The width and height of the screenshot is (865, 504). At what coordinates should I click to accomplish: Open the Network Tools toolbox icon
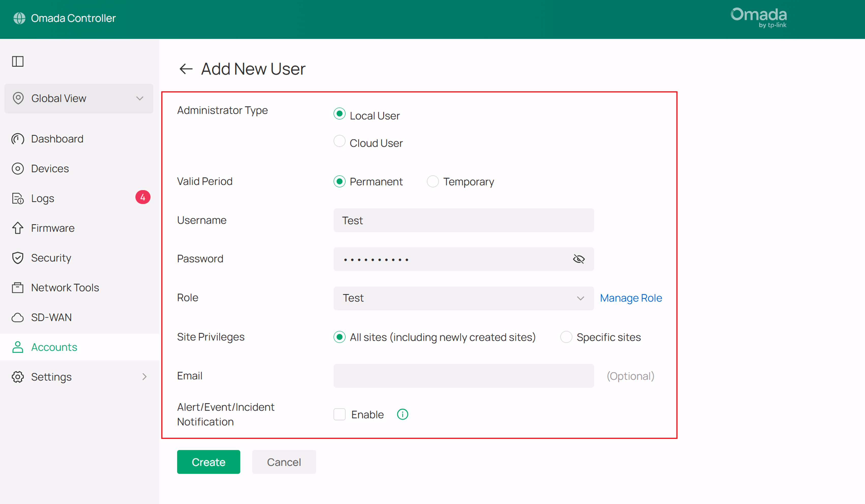(18, 288)
